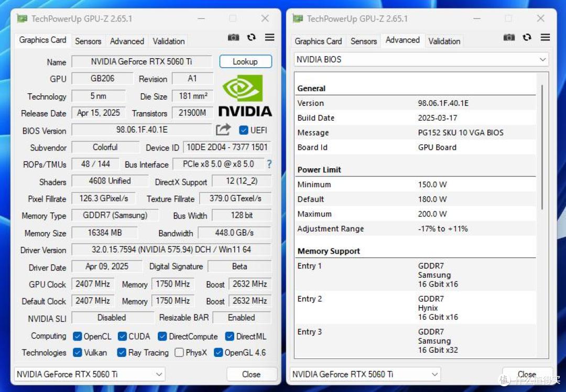
Task: Click the Entry 1 memory support row
Action: (415, 275)
